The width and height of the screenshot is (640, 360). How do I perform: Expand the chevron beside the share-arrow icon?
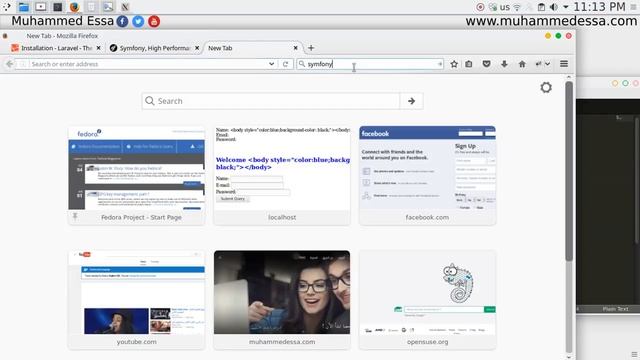[548, 64]
